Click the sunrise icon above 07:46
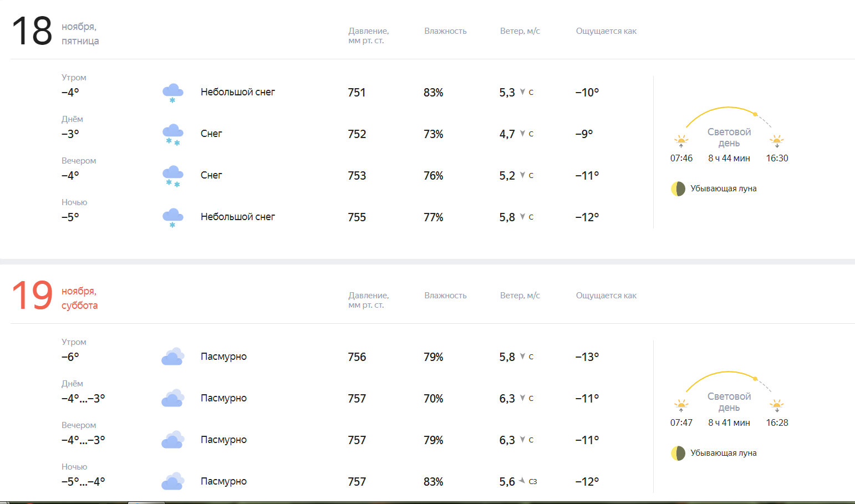 click(x=681, y=140)
